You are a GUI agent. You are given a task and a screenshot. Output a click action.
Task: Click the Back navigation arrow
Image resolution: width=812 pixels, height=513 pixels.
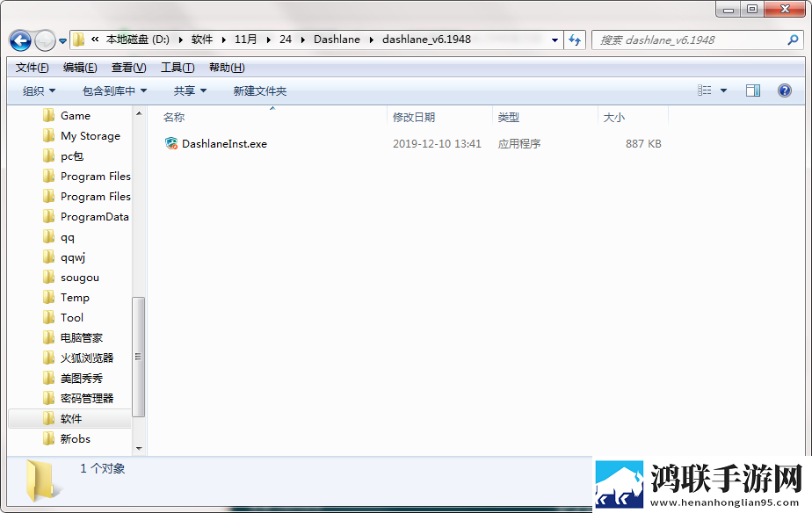tap(20, 40)
